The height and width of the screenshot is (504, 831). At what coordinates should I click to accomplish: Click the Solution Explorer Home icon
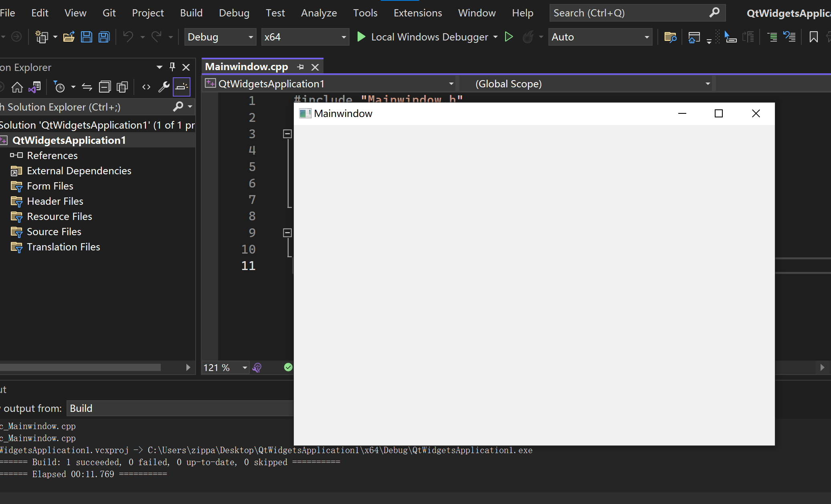point(17,87)
